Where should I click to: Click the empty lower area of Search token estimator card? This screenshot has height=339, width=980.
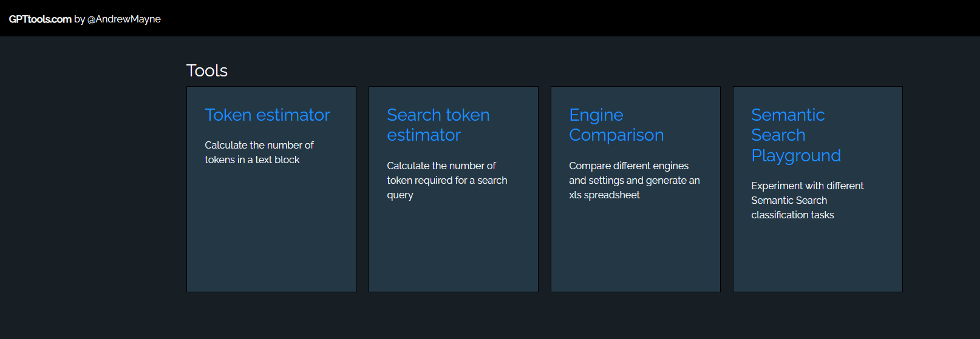coord(453,255)
